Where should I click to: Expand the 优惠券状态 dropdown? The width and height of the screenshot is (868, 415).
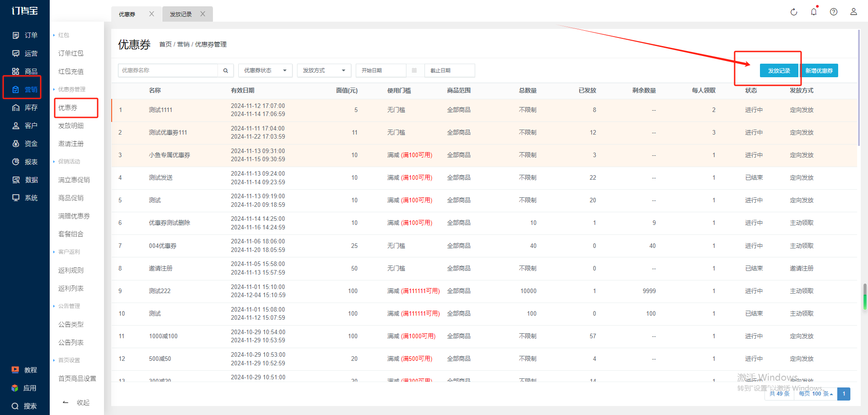[265, 70]
